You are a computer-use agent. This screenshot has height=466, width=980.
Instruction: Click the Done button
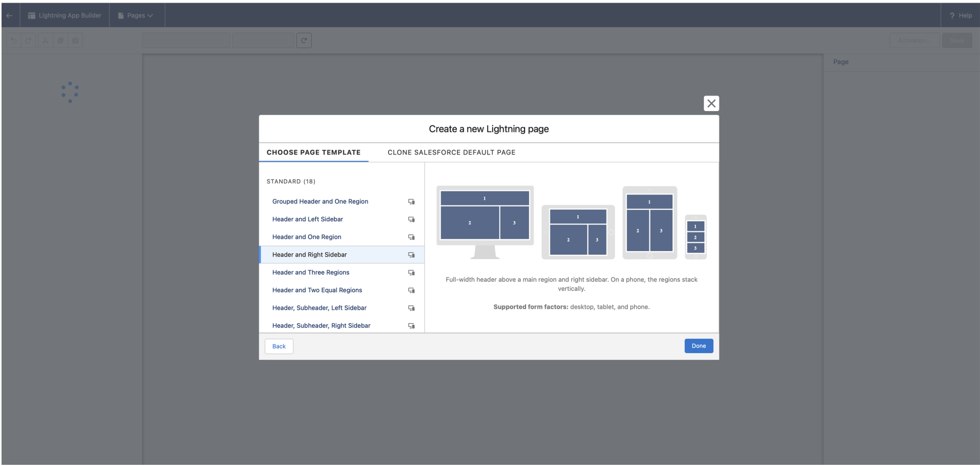[x=698, y=346]
